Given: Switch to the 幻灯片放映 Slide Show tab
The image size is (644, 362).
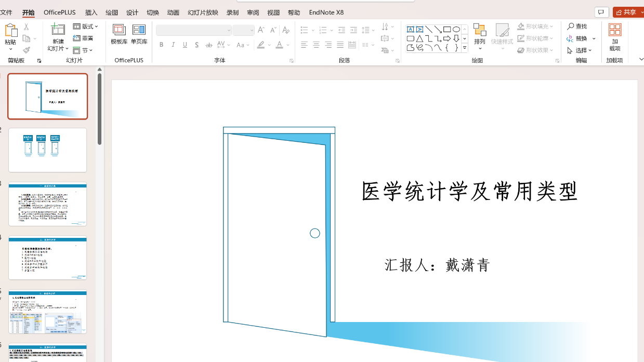Looking at the screenshot, I should tap(203, 12).
